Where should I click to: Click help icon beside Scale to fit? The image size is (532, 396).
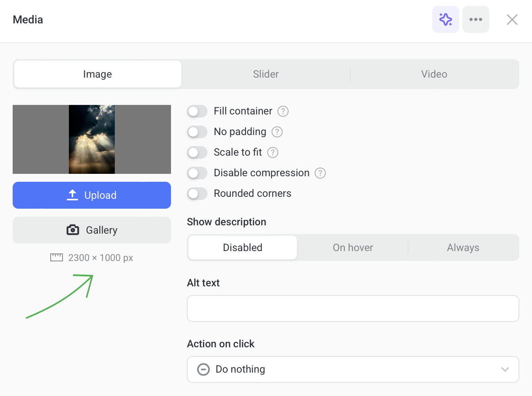[x=273, y=152]
